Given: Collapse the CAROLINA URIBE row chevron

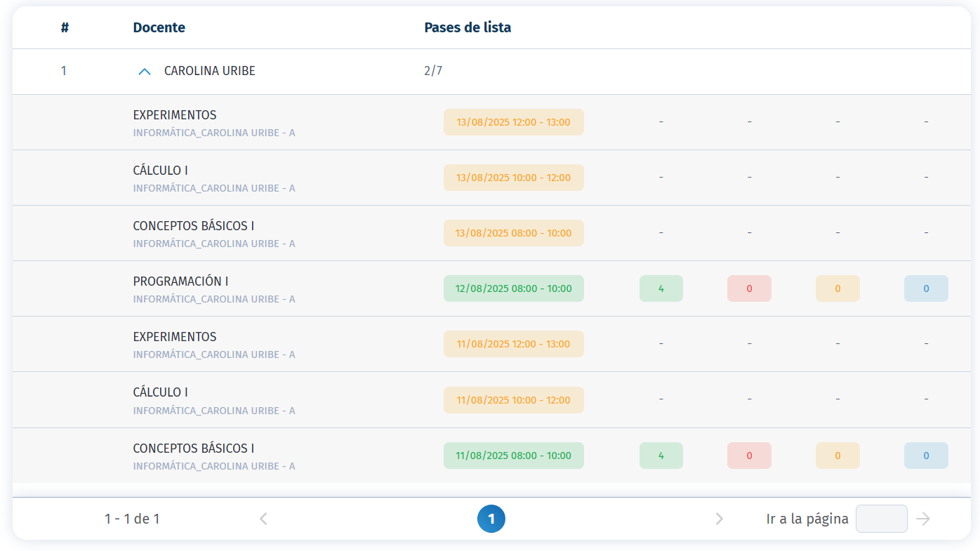Looking at the screenshot, I should click(x=145, y=72).
